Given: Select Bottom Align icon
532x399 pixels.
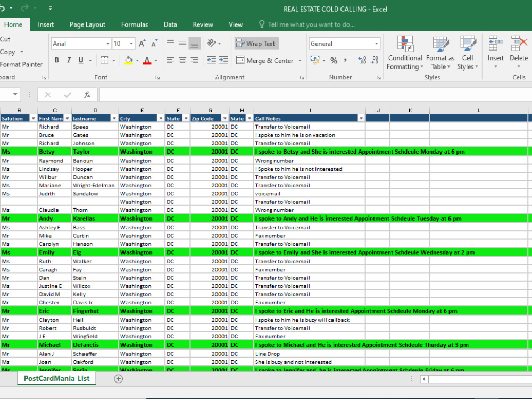Looking at the screenshot, I should click(194, 44).
